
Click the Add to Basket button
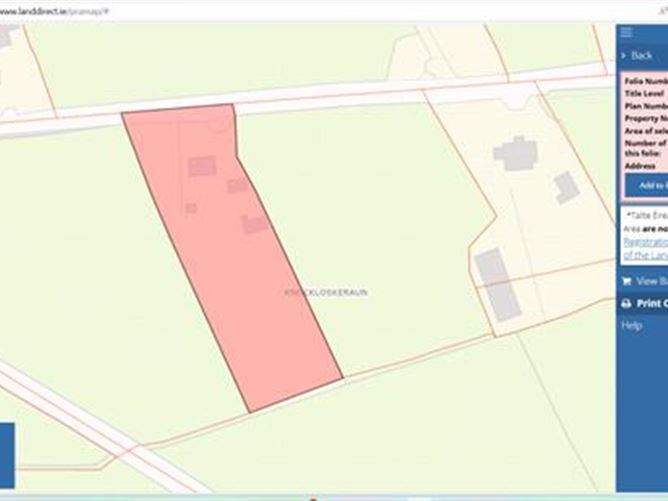(647, 185)
